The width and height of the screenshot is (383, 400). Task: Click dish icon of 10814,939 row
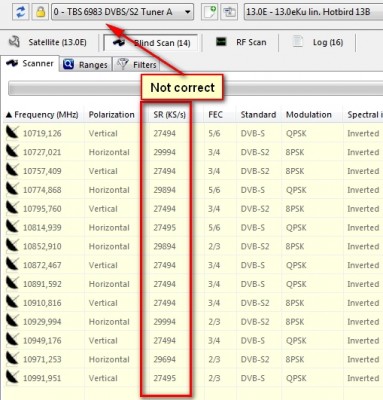[12, 227]
